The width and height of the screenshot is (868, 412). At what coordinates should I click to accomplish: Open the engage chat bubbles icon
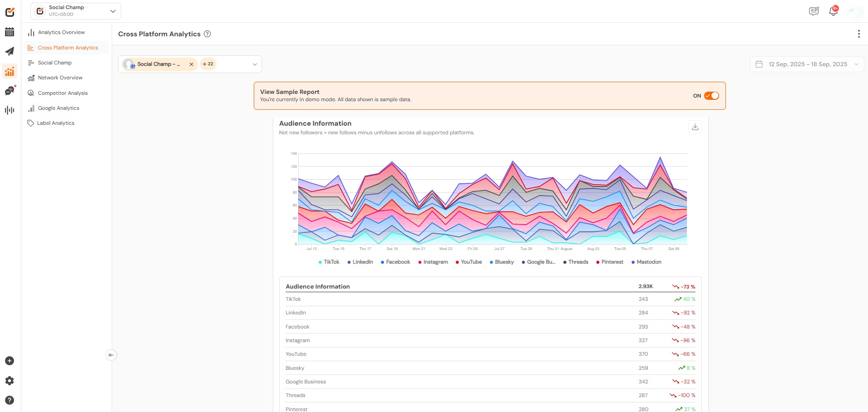10,91
